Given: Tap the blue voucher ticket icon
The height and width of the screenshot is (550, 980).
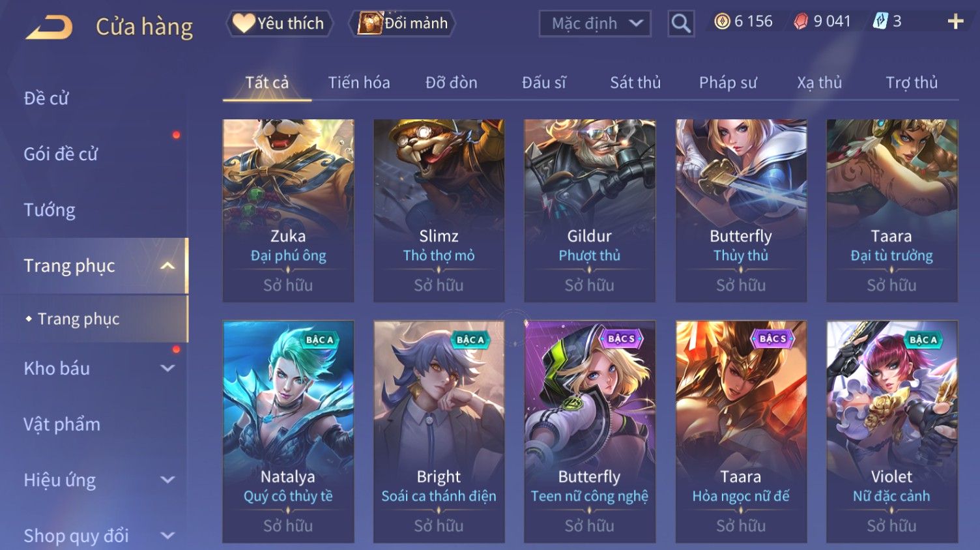Looking at the screenshot, I should click(880, 22).
